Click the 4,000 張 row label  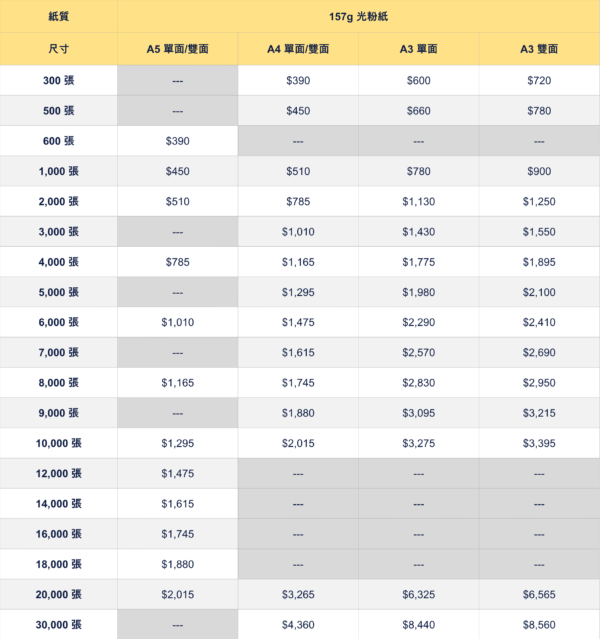(x=59, y=262)
